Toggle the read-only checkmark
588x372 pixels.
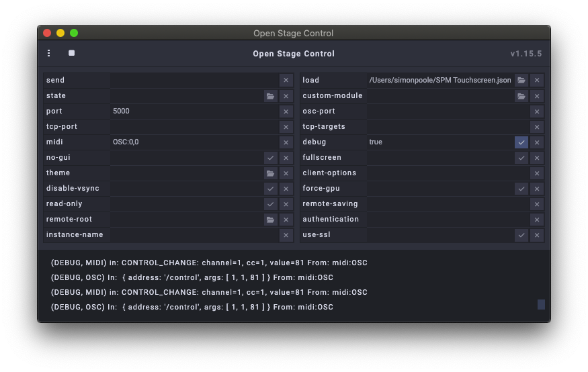(x=270, y=204)
